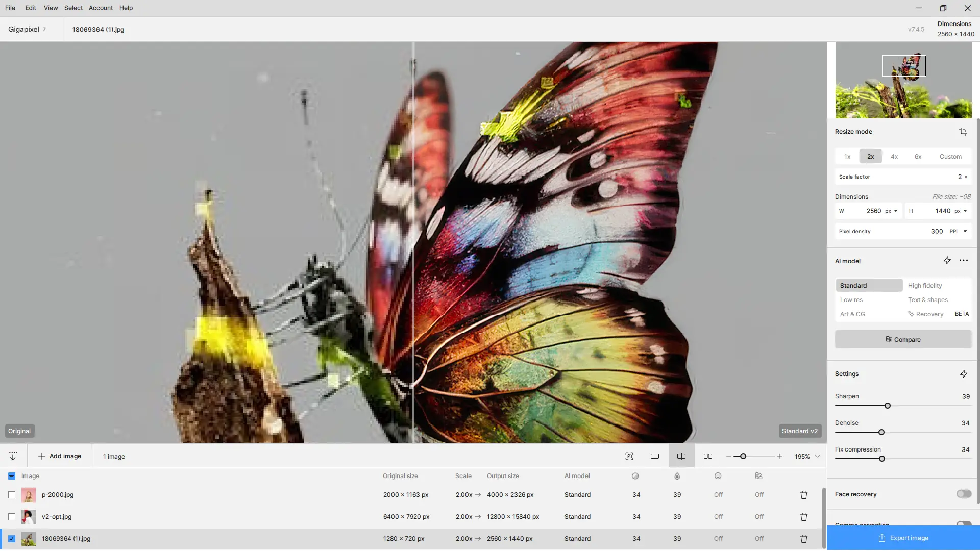Click the crop icon beside Resize mode

pos(963,132)
